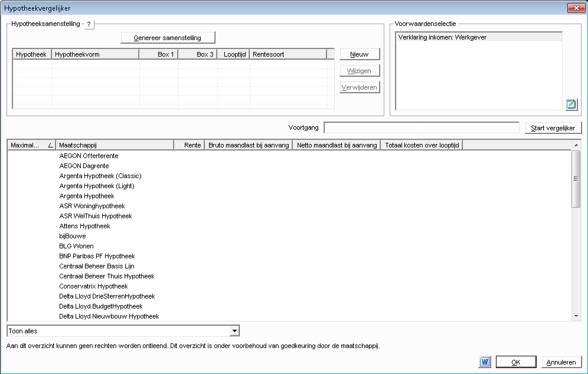Select 'Argenta Hypotheek (Classic)' row
The image size is (588, 374).
[289, 176]
